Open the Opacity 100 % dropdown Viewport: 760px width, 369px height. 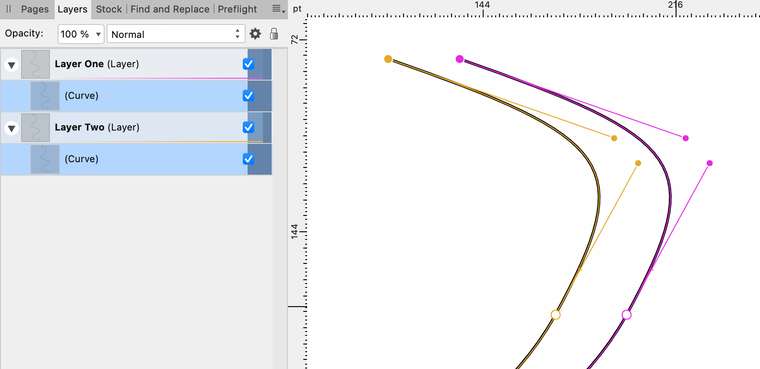pos(81,34)
